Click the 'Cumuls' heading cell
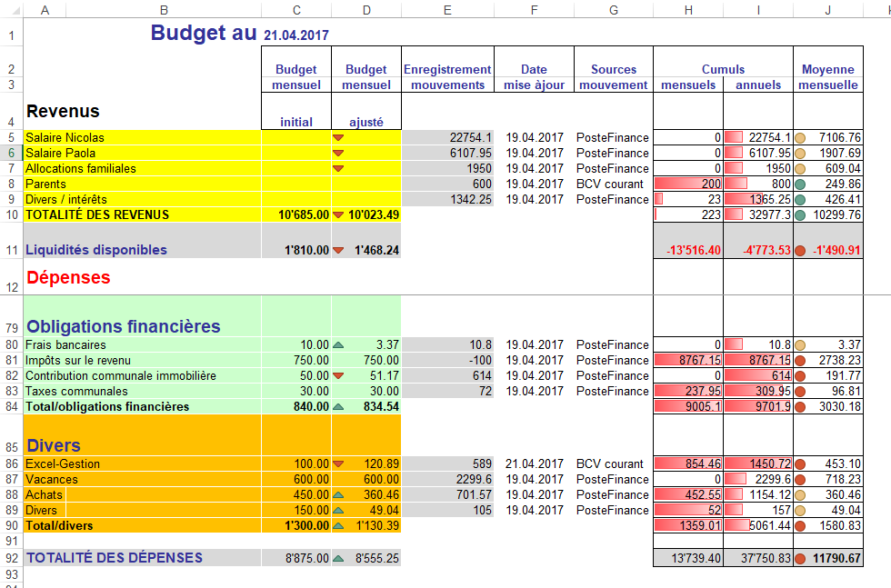This screenshot has width=891, height=588. click(723, 62)
